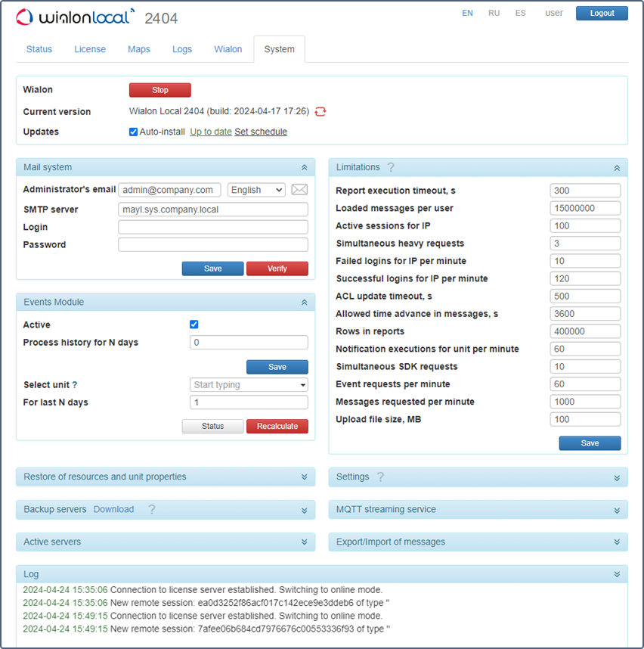This screenshot has height=649, width=644.
Task: Click Loaded messages per user field
Action: coord(585,208)
